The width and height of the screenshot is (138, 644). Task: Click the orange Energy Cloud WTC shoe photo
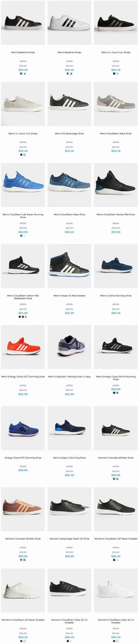23,347
